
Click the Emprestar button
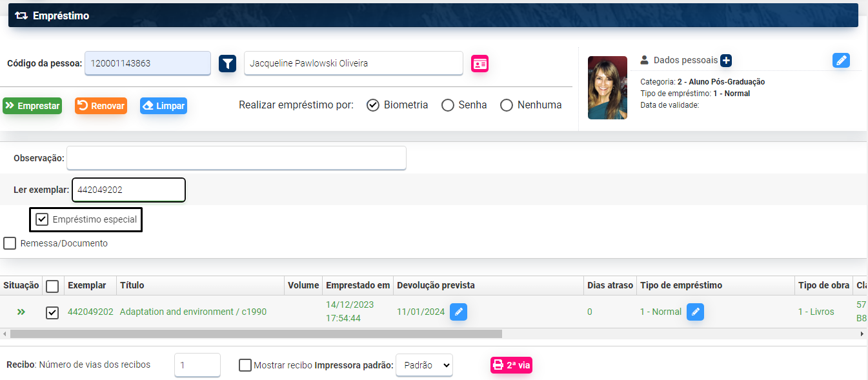32,106
